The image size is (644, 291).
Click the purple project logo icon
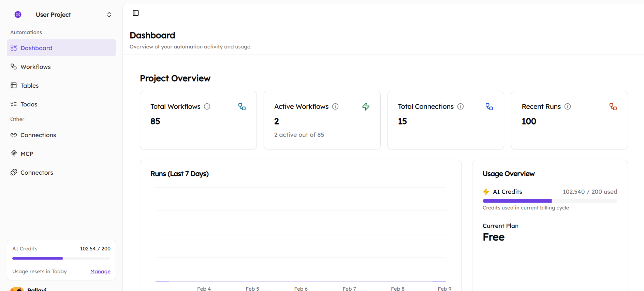point(18,14)
